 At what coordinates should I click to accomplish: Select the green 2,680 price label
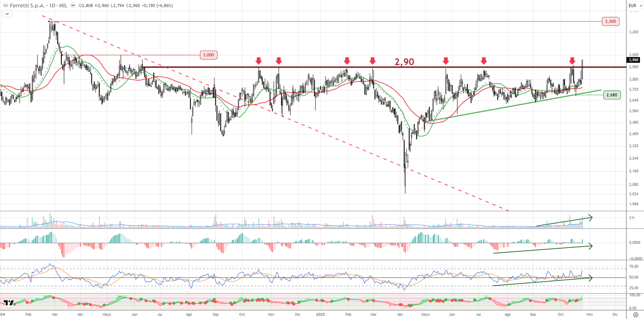coord(611,95)
